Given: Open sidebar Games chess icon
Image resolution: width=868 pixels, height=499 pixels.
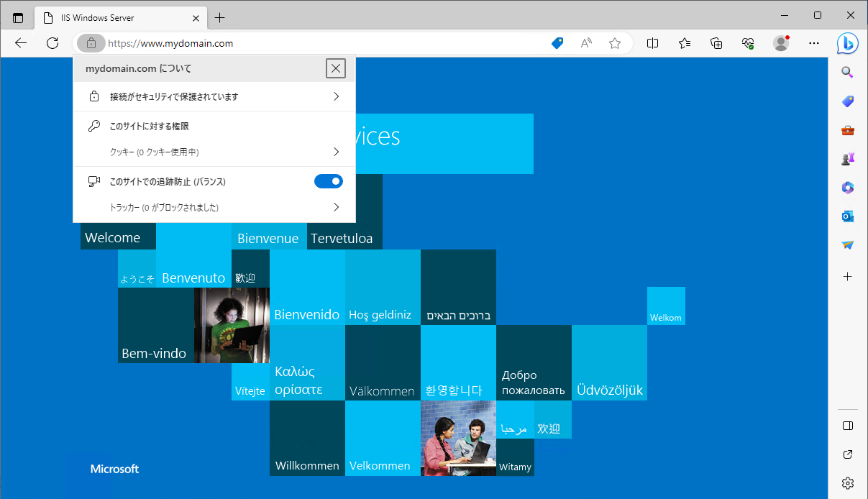Looking at the screenshot, I should click(x=848, y=159).
